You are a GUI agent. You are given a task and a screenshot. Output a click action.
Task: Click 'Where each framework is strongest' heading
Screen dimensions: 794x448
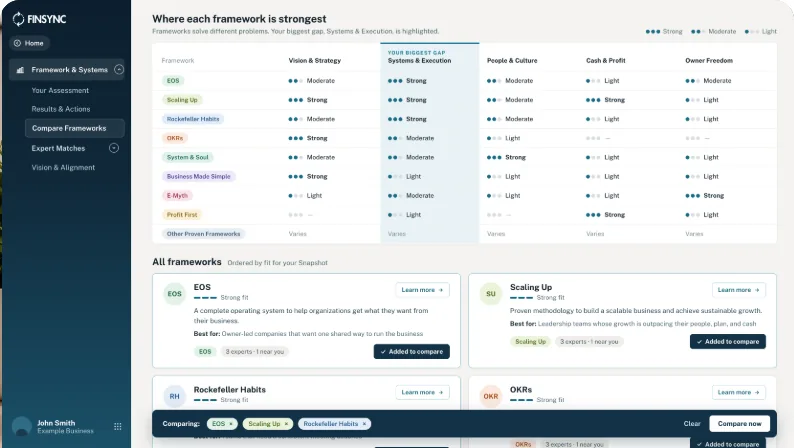pyautogui.click(x=239, y=19)
